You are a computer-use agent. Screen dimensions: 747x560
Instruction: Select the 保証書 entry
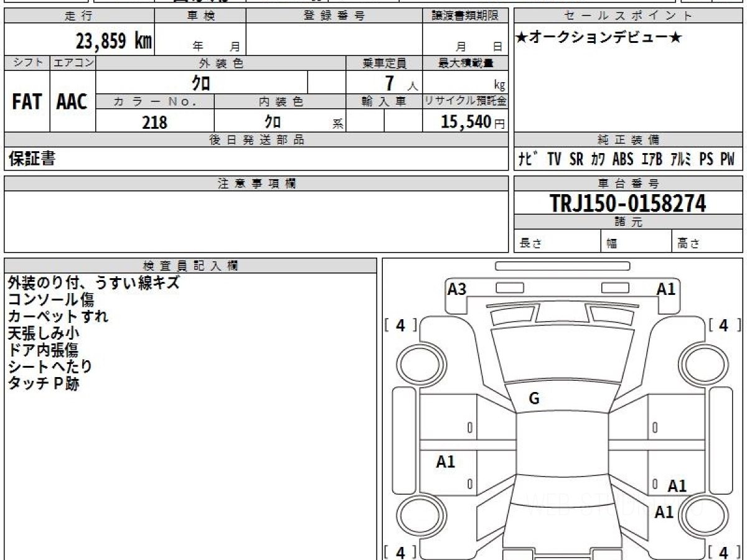point(32,159)
